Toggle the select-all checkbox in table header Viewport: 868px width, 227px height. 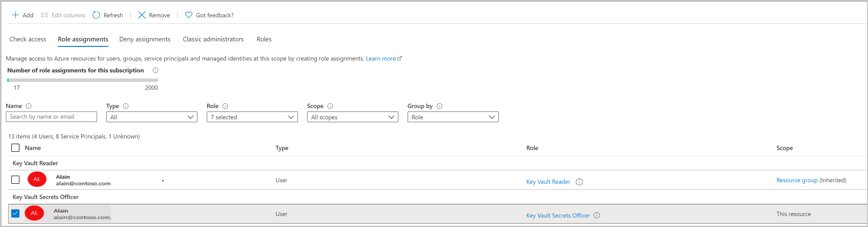tap(16, 148)
